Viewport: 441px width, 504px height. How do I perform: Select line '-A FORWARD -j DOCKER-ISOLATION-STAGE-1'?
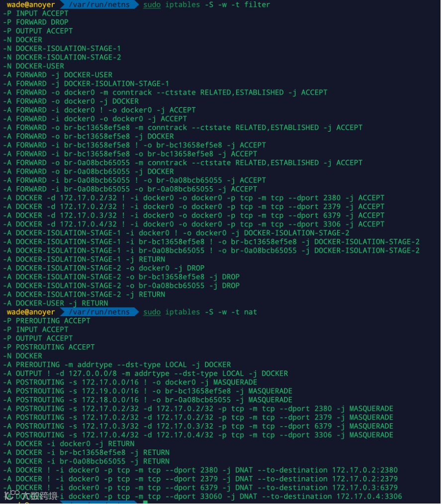(x=86, y=84)
